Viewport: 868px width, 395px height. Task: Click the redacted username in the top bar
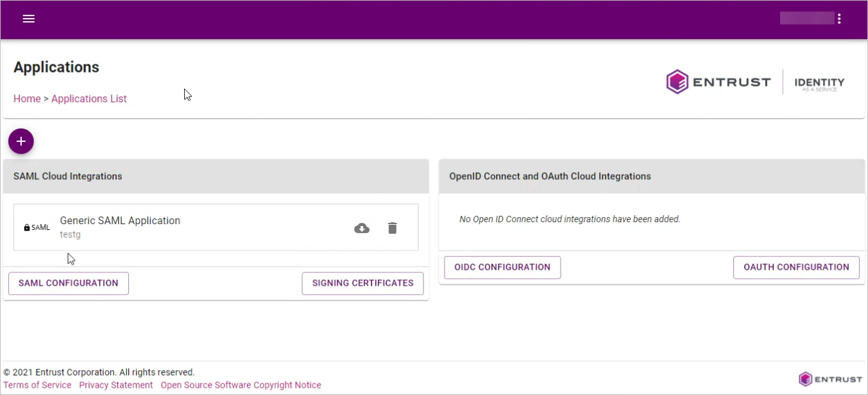pyautogui.click(x=806, y=18)
